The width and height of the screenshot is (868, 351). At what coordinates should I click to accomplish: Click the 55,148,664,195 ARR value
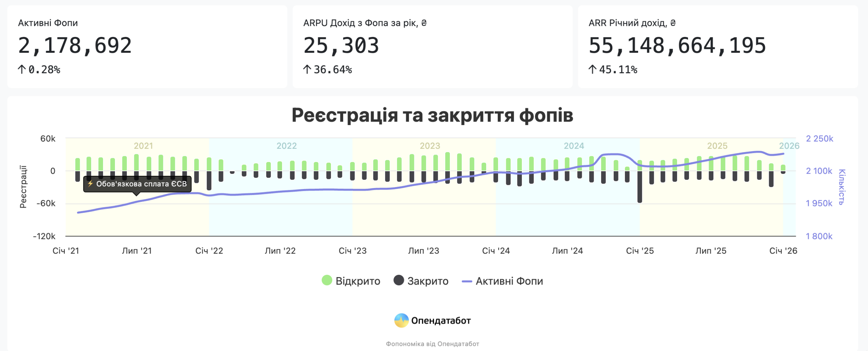click(677, 46)
